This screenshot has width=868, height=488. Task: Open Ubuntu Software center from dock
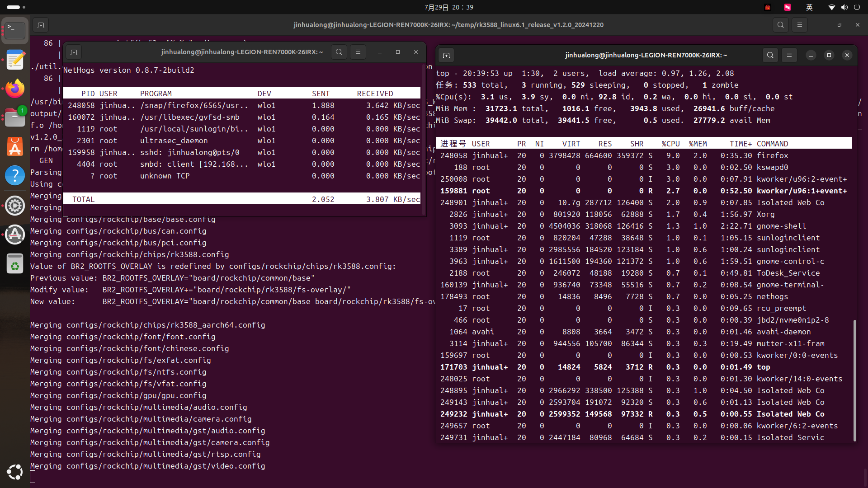15,147
